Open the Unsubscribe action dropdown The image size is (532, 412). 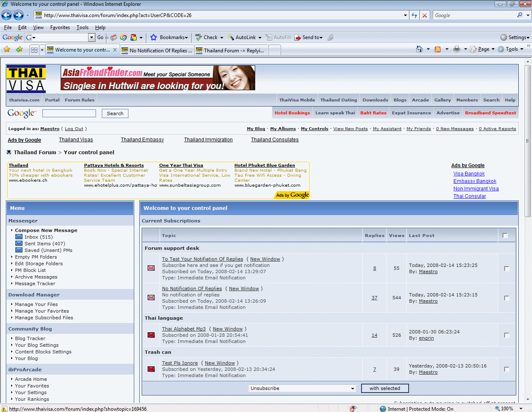click(x=302, y=388)
